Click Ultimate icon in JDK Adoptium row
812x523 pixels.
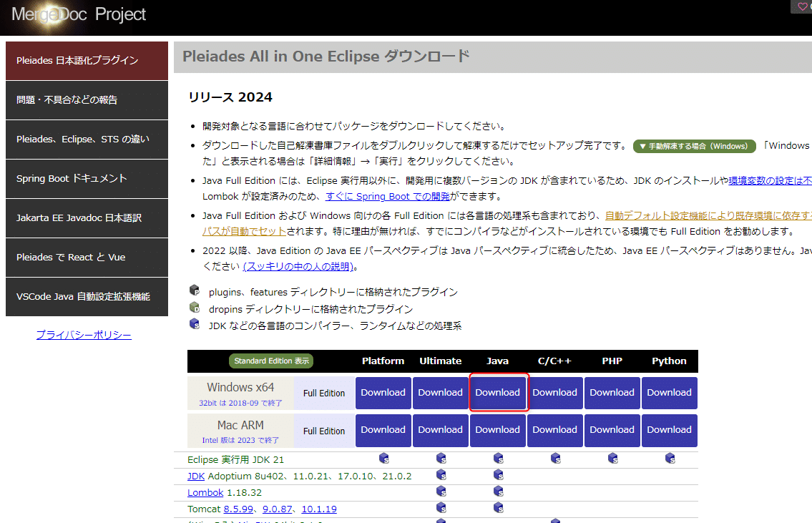click(441, 475)
